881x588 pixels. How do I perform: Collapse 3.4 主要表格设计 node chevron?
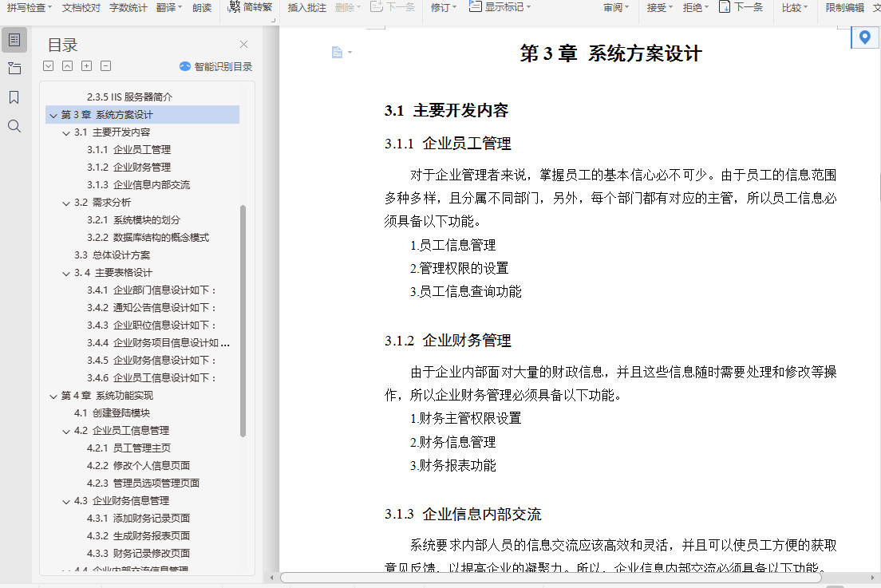tap(66, 273)
